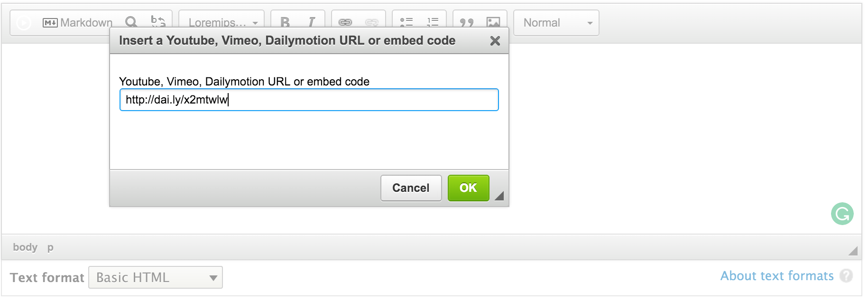Click the video embed play icon
Viewport: 868px width, 302px height.
pyautogui.click(x=24, y=23)
